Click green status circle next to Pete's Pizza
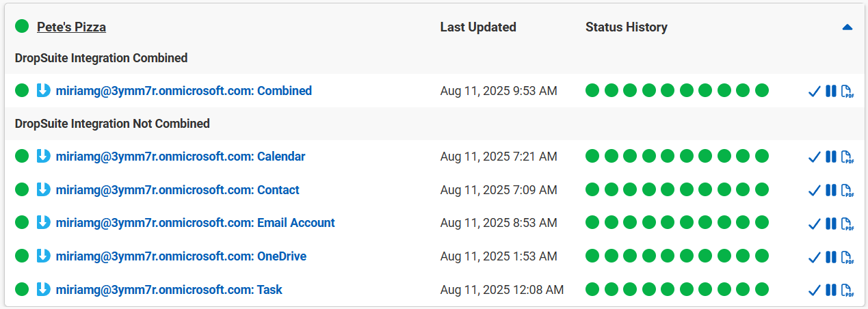Screen dimensions: 868x309 coord(22,27)
